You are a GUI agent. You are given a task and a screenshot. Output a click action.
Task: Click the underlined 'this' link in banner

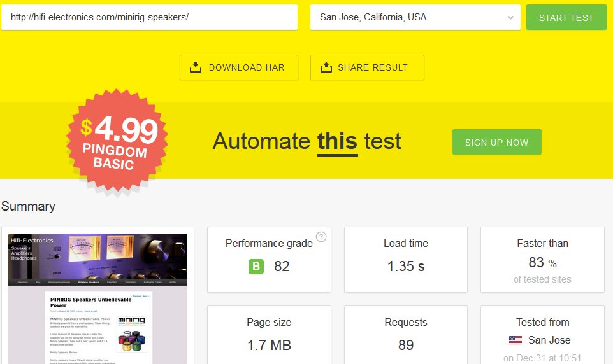click(x=337, y=141)
